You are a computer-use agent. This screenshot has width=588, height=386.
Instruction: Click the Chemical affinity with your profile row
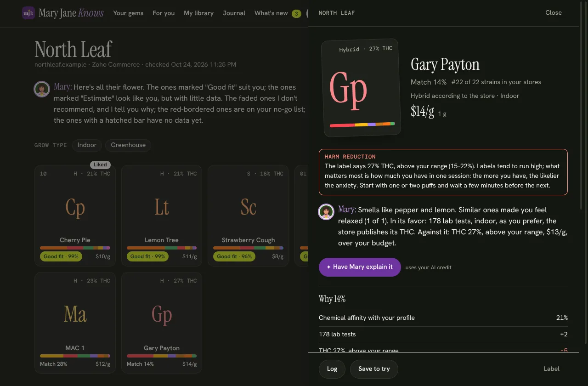click(443, 318)
